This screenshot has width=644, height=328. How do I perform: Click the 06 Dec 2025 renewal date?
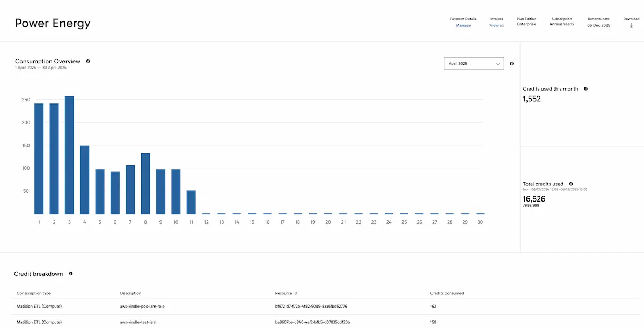pos(598,25)
